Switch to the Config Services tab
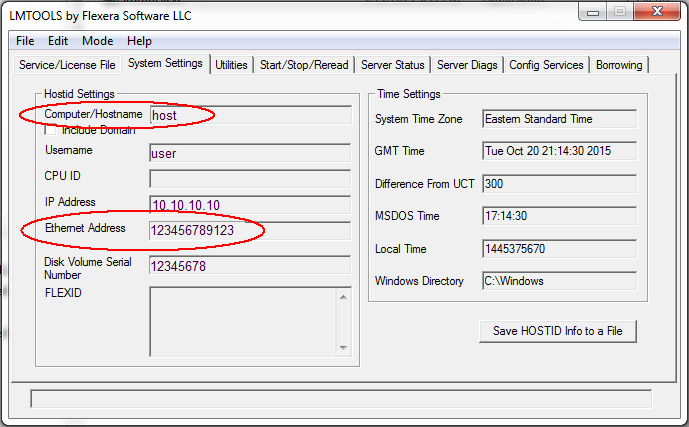689x427 pixels. click(x=546, y=65)
